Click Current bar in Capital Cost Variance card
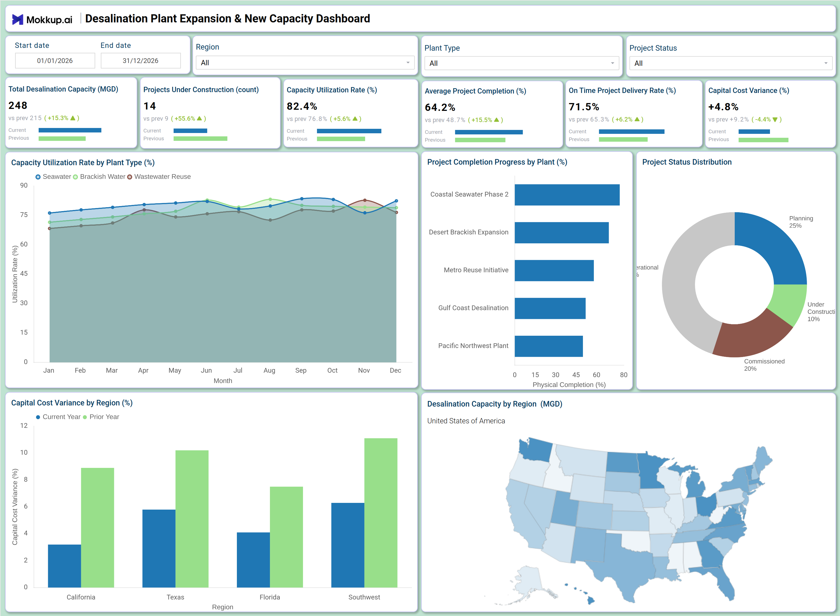The image size is (840, 616). [x=754, y=132]
